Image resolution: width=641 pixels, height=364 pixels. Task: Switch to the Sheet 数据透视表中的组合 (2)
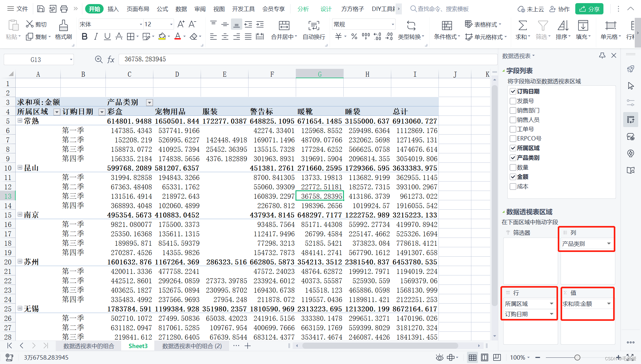(192, 346)
